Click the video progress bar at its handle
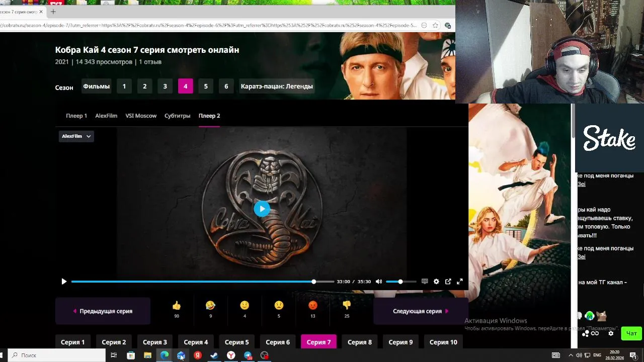The height and width of the screenshot is (362, 644). pos(314,282)
